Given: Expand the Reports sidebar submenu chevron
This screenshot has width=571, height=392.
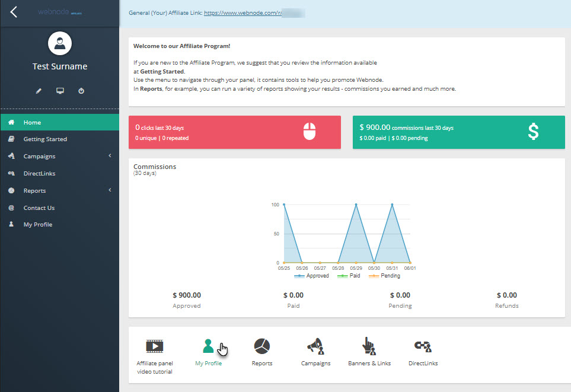Looking at the screenshot, I should [x=110, y=190].
